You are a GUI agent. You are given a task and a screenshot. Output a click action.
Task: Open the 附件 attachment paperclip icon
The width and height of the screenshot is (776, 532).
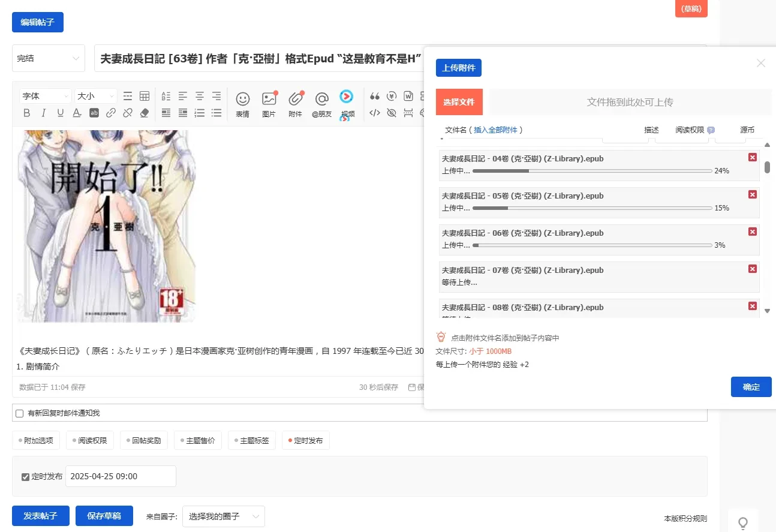coord(295,104)
